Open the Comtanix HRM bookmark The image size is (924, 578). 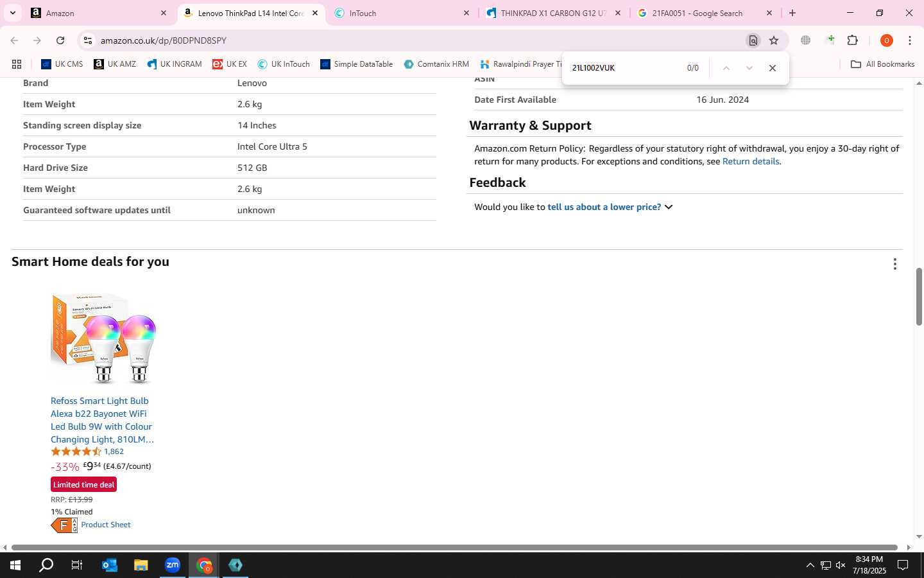click(x=436, y=64)
